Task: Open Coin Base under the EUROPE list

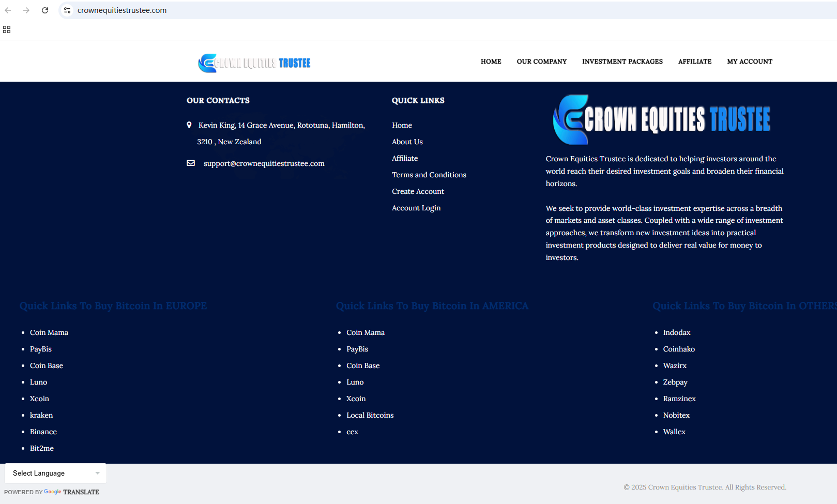Action: (47, 365)
